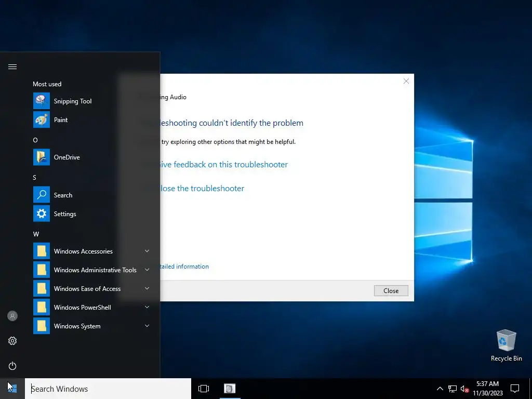Expand Windows System chevron
This screenshot has width=532, height=399.
[x=147, y=326]
